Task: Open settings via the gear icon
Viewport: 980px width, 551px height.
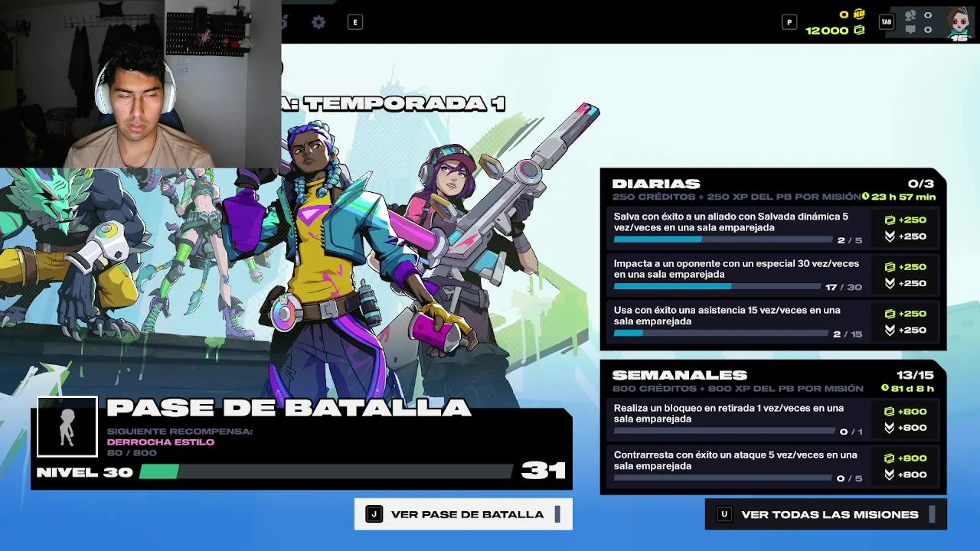Action: pos(318,22)
